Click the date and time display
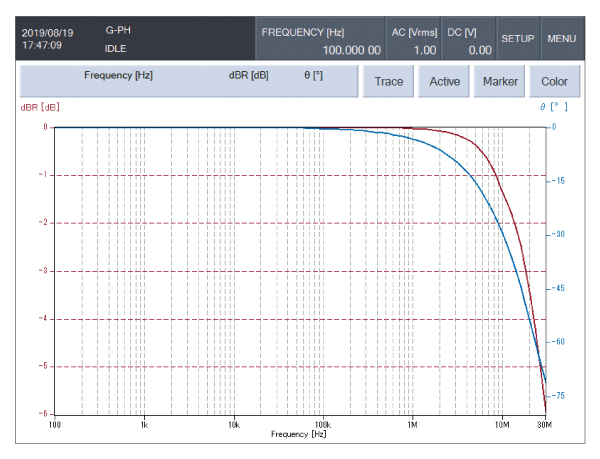Image resolution: width=600 pixels, height=459 pixels. 42,39
